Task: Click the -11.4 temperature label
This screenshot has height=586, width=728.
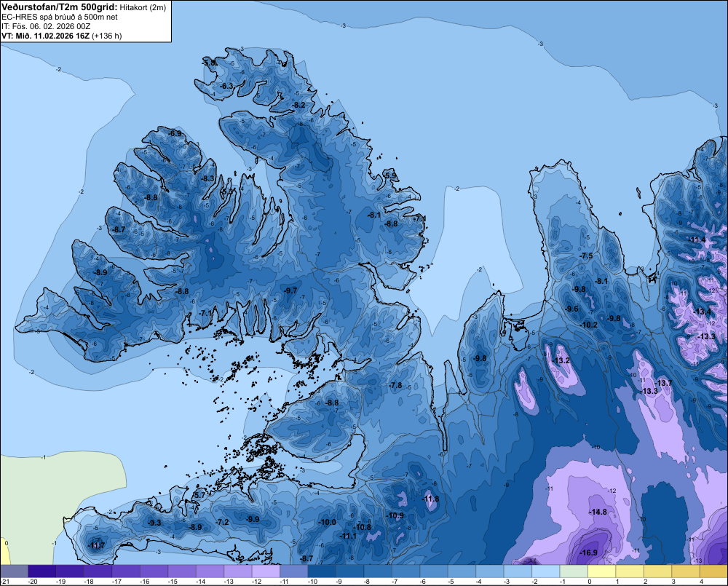Action: 697,239
